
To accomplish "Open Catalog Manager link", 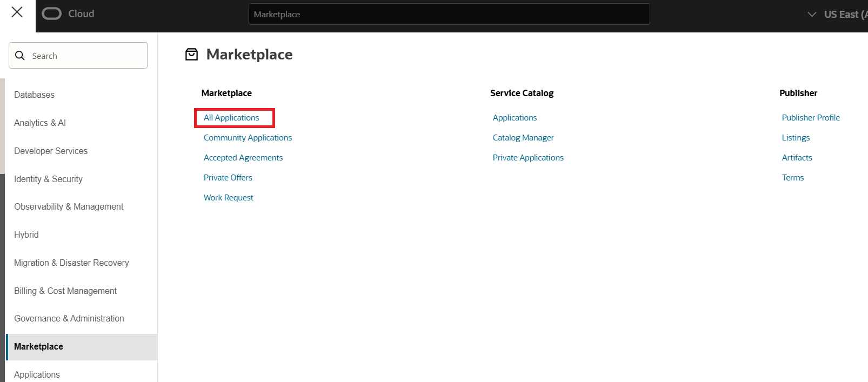I will [x=523, y=138].
